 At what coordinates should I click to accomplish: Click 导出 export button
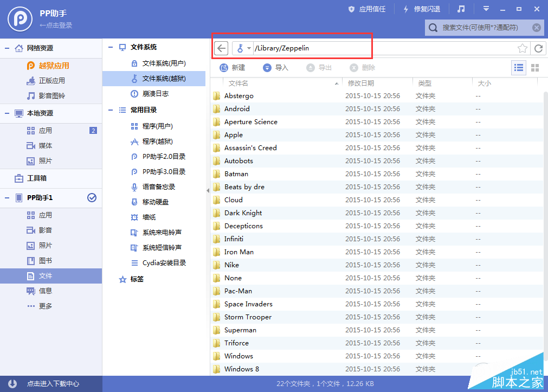pyautogui.click(x=319, y=67)
